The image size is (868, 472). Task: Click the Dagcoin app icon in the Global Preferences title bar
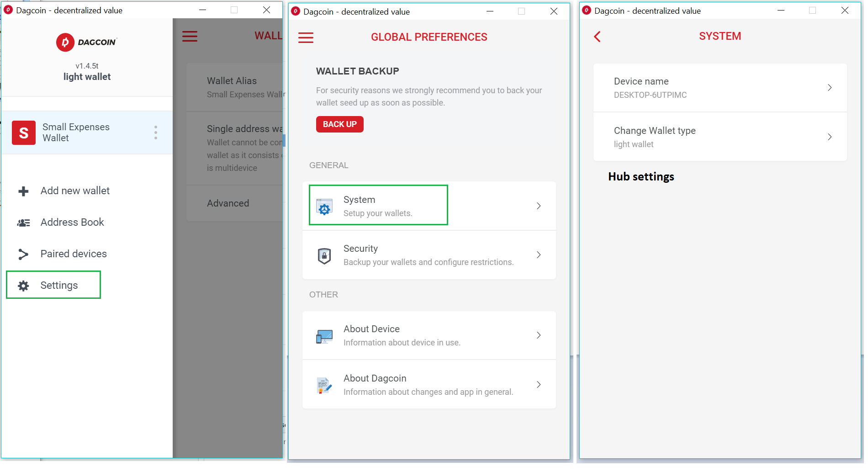(296, 11)
